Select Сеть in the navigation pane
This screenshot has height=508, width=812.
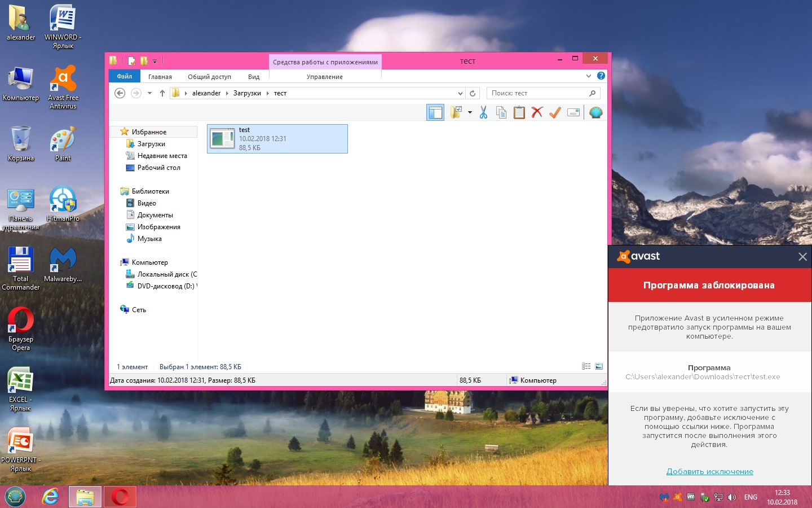click(x=139, y=310)
